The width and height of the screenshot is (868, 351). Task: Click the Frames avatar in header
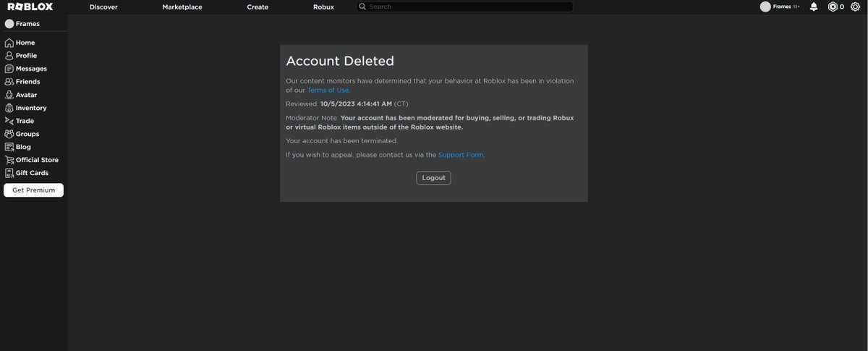765,7
